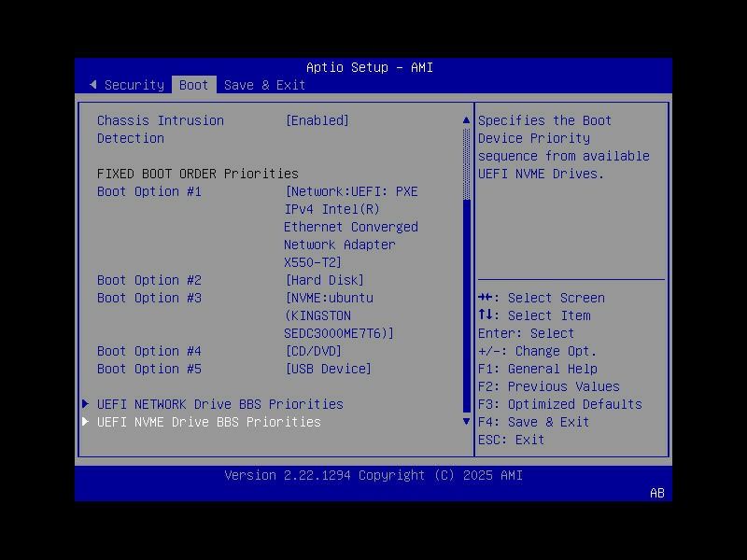
Task: Click the expander triangle before UEFI NVME entry
Action: click(x=87, y=422)
